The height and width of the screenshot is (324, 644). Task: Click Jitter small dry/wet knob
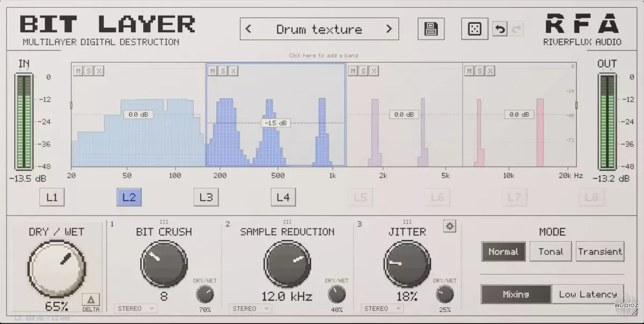[x=445, y=294]
